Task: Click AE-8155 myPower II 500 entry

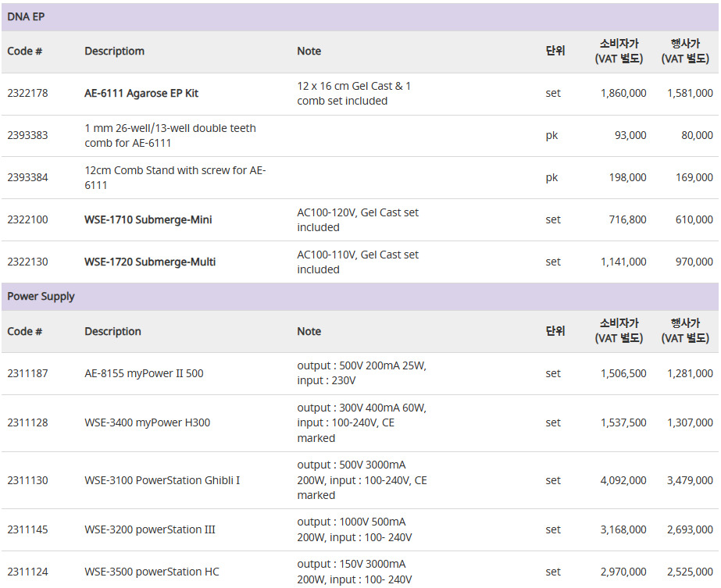Action: pos(144,373)
